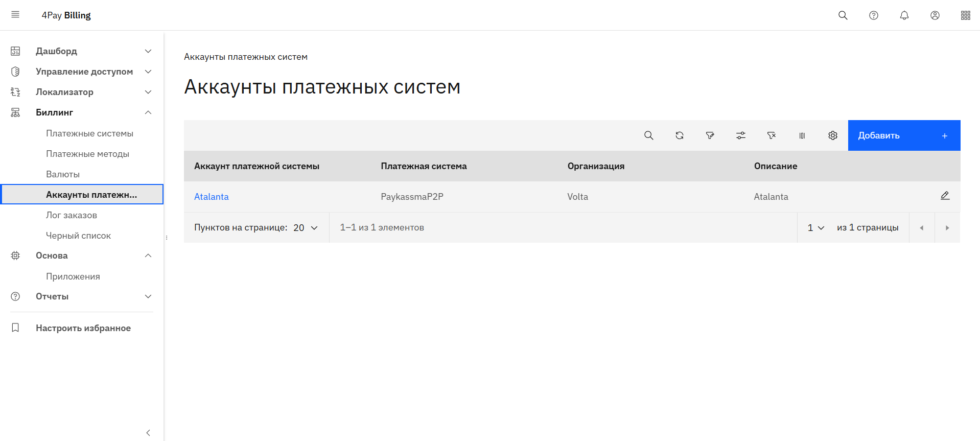Viewport: 980px width, 441px height.
Task: Go to Платежные системы in sidebar
Action: [x=89, y=133]
